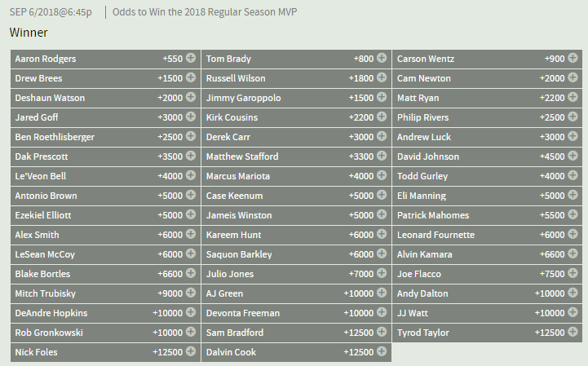This screenshot has width=588, height=366.
Task: Pick the Le'Veon Bell +4000 selection
Action: (98, 176)
